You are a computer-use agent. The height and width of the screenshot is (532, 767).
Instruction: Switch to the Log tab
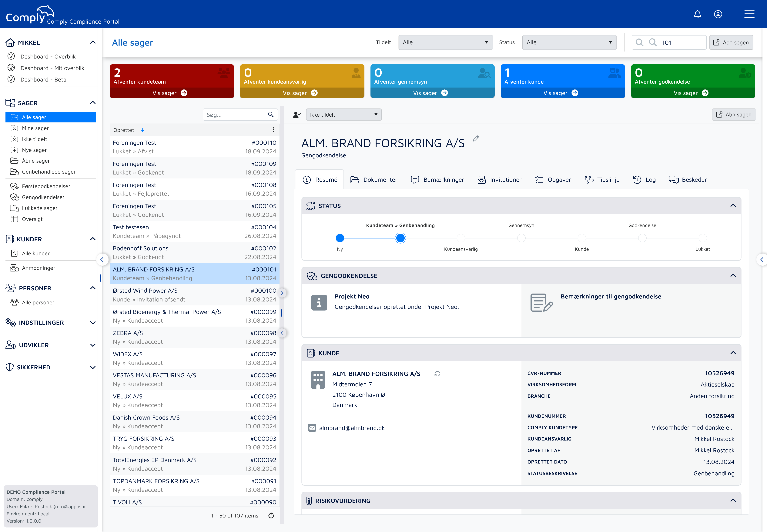[644, 180]
